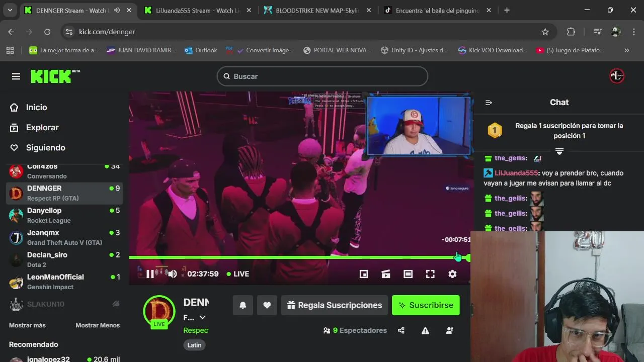
Task: Click the add user icon
Action: pyautogui.click(x=449, y=330)
